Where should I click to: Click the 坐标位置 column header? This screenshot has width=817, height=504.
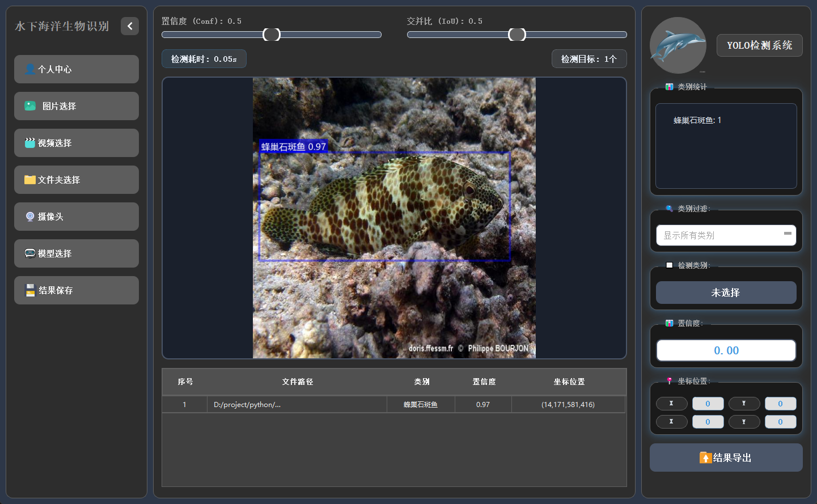(x=569, y=382)
